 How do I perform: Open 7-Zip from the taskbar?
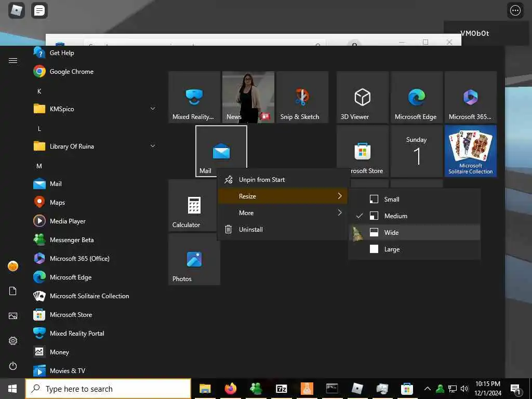pos(281,389)
